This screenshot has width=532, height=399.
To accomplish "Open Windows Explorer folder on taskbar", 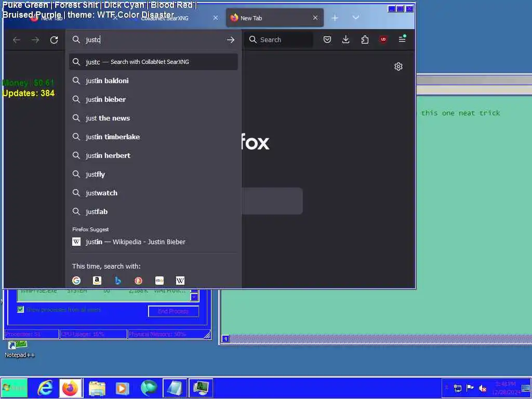I will click(x=97, y=388).
